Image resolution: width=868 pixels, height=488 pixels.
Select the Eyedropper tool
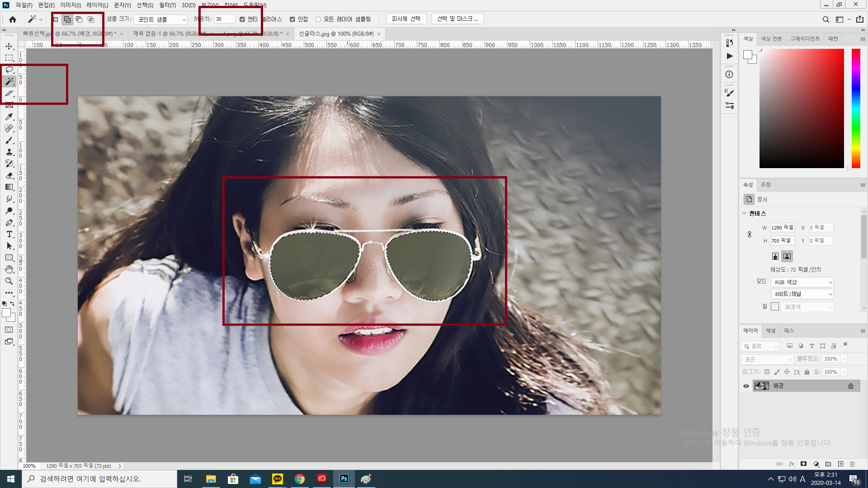[9, 117]
